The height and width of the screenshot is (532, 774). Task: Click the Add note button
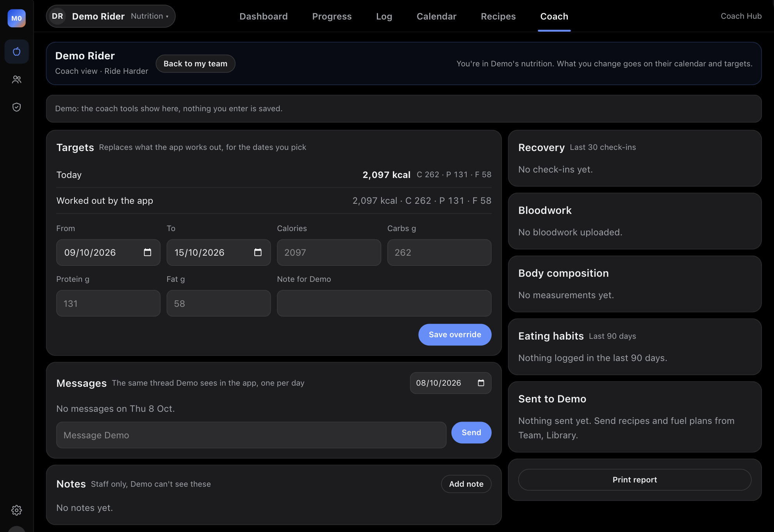[x=466, y=484]
